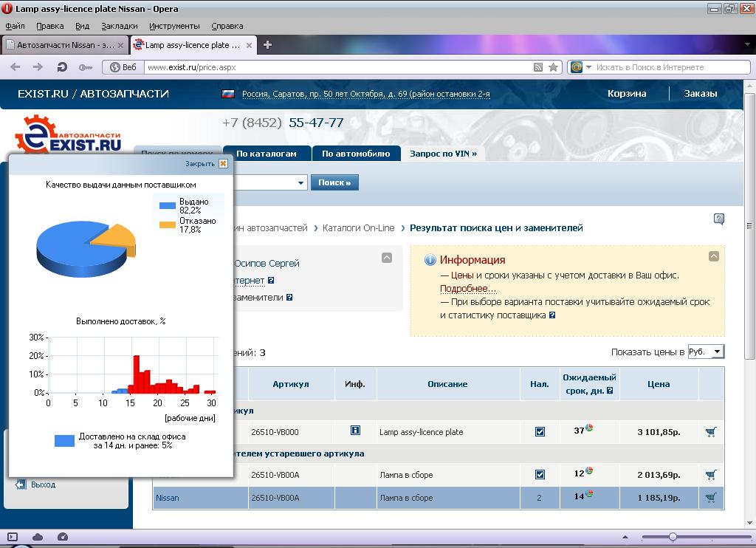Click help icon next to 'заменители'

pyautogui.click(x=289, y=298)
